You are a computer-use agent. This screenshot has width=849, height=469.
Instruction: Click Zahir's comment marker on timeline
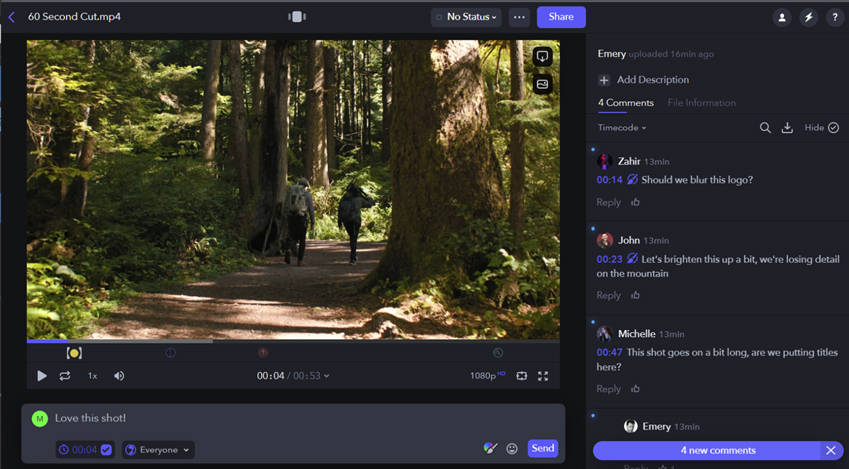pyautogui.click(x=170, y=353)
